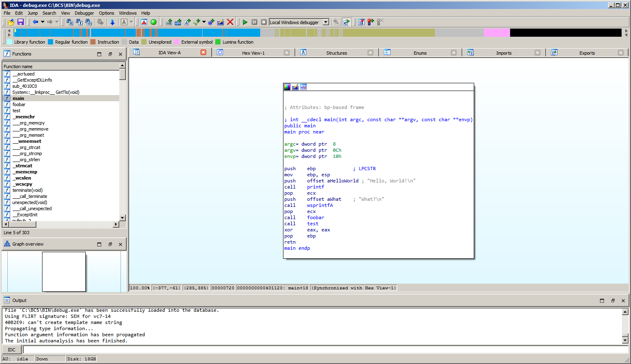
Task: Click the graph node third header icon
Action: point(303,87)
